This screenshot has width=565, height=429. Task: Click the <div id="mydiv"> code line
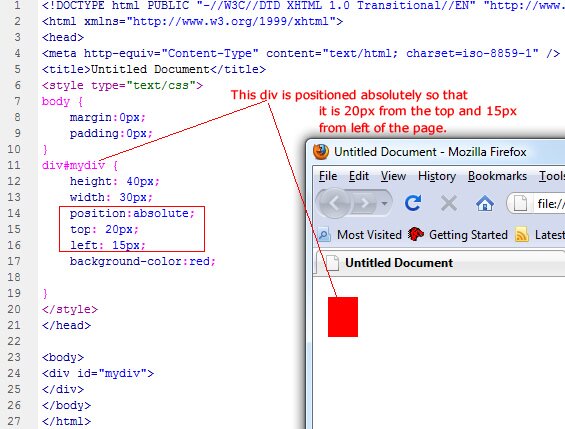pos(98,373)
